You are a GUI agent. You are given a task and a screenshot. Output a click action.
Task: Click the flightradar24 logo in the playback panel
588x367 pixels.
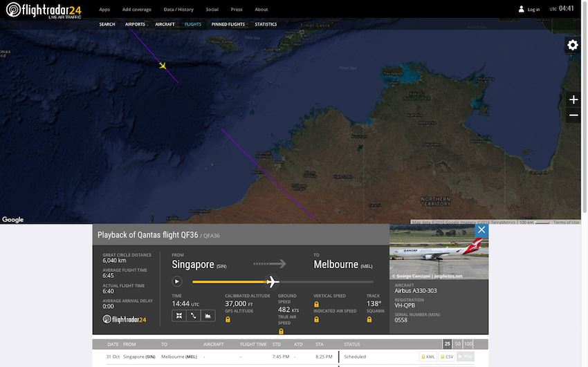124,319
